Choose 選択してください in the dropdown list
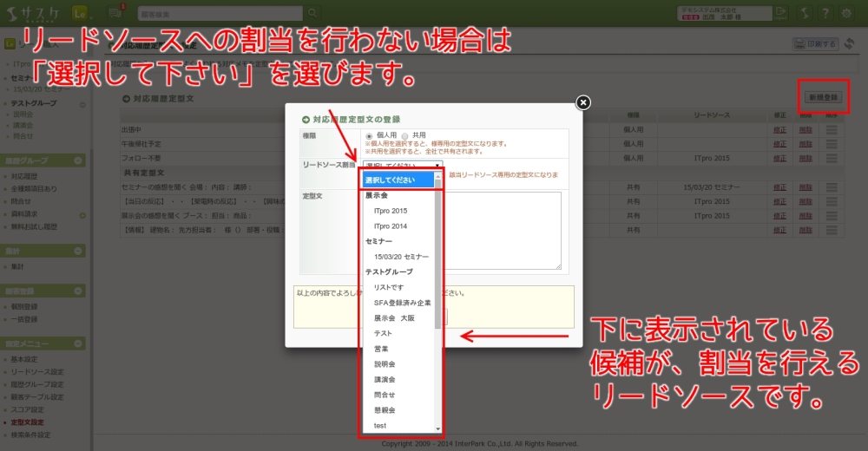Image resolution: width=868 pixels, height=451 pixels. (x=398, y=180)
